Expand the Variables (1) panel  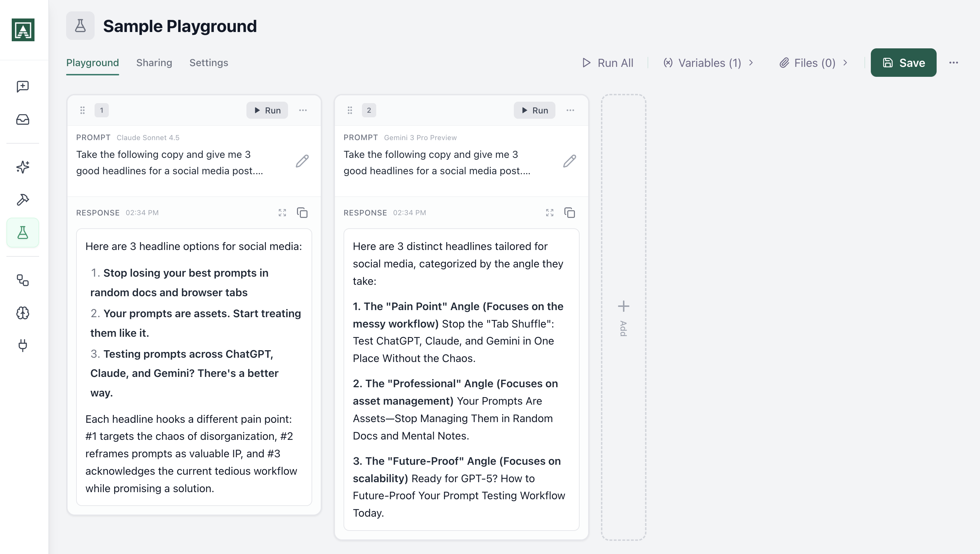pyautogui.click(x=708, y=63)
